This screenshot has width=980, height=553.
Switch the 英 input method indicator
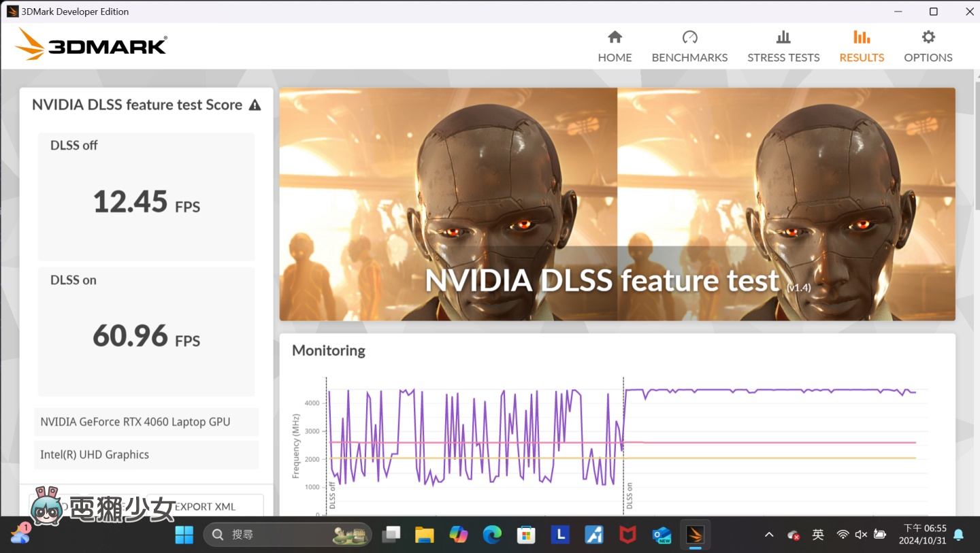pyautogui.click(x=818, y=535)
